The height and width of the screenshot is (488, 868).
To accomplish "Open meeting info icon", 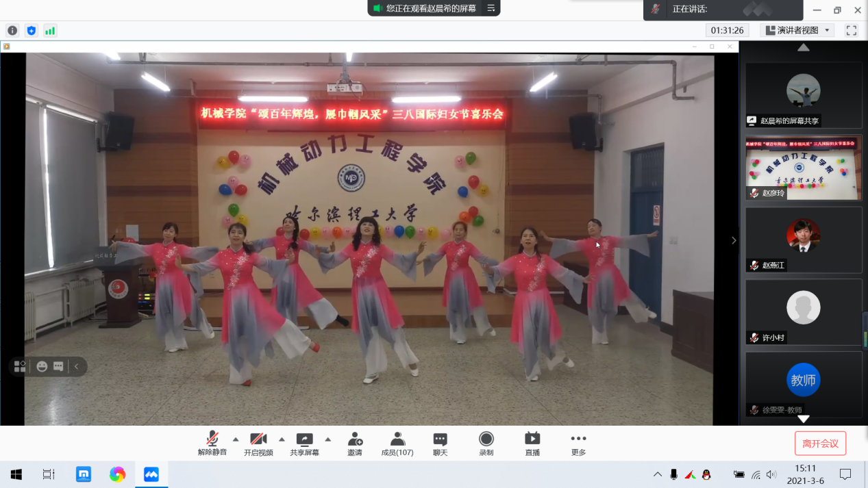I will pyautogui.click(x=12, y=30).
